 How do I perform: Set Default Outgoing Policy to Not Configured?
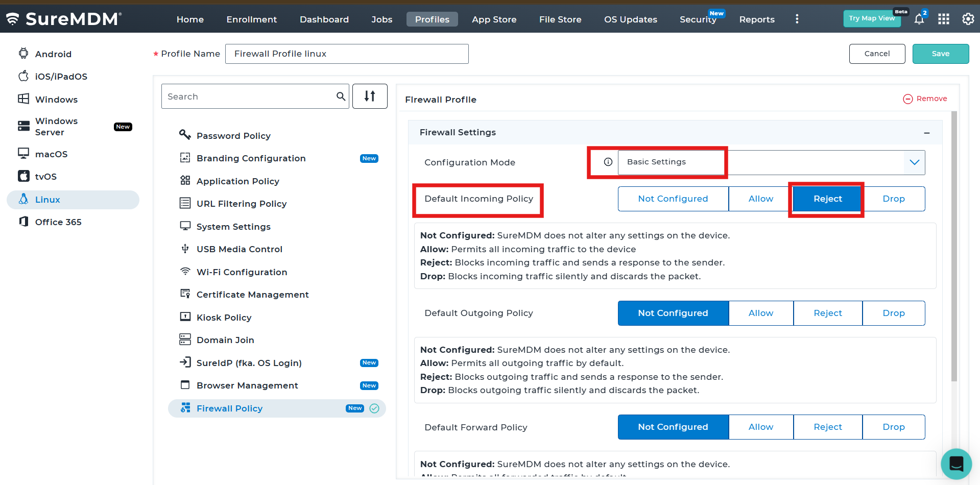click(x=673, y=313)
